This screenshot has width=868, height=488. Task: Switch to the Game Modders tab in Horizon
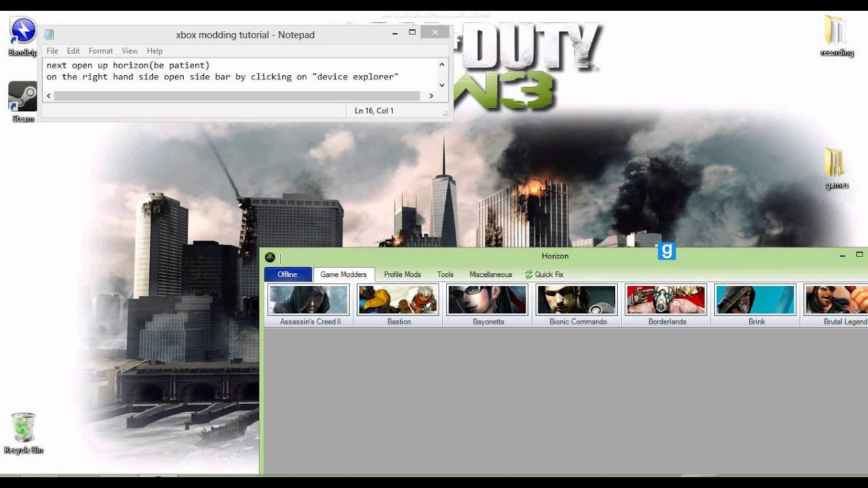344,274
